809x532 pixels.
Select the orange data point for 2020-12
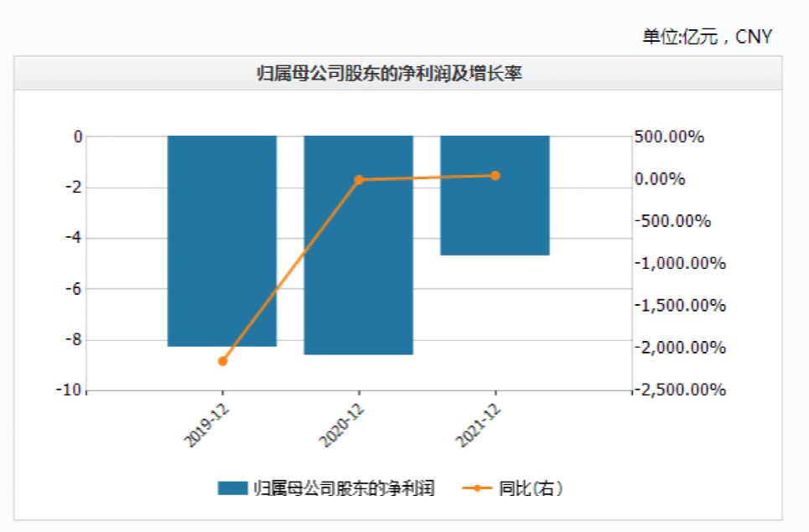[359, 179]
